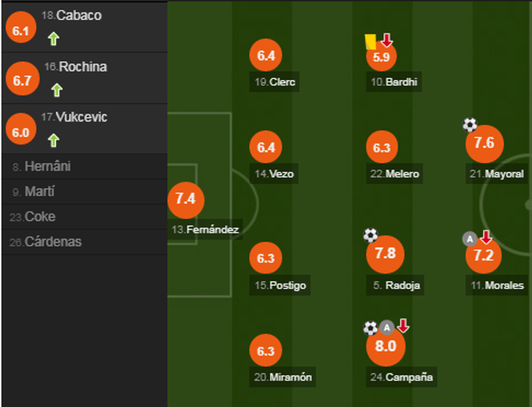Click the 22.Melero name label
Screen dimensions: 532x407
click(x=395, y=174)
